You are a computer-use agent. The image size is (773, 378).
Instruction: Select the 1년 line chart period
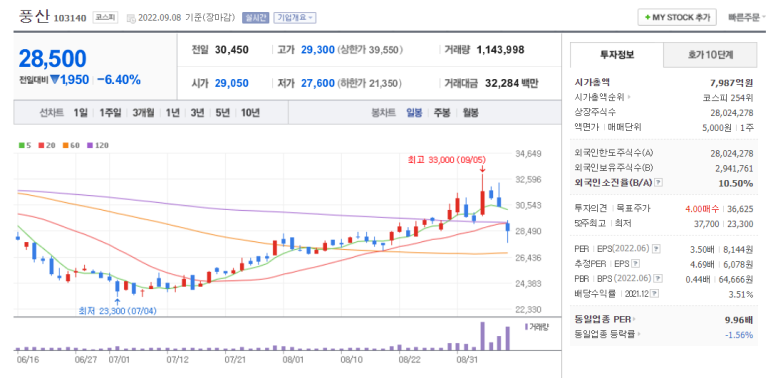173,113
